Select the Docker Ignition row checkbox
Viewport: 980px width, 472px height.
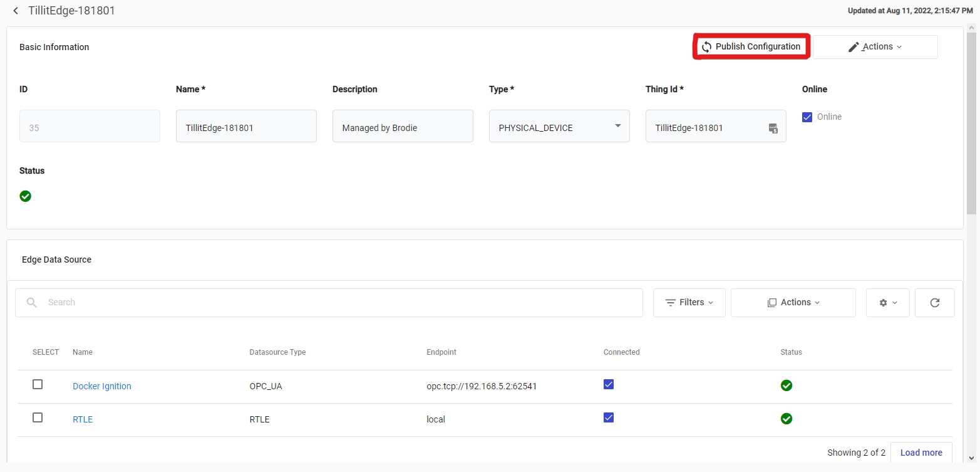pyautogui.click(x=38, y=384)
